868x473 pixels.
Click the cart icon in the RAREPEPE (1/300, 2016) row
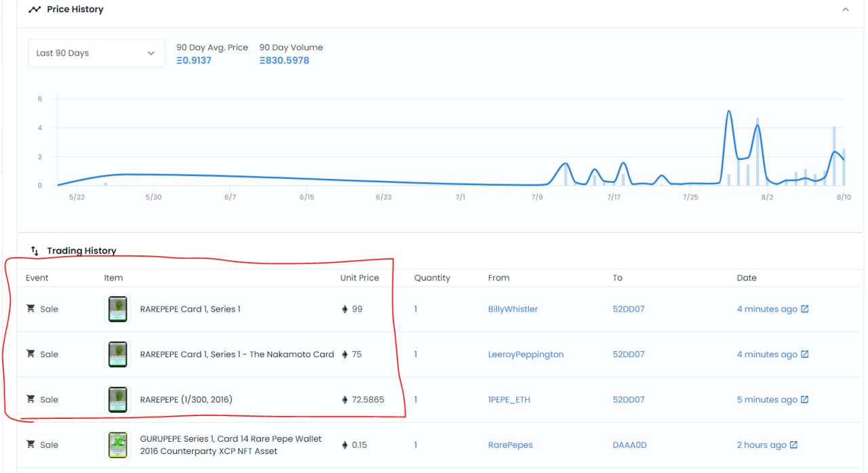31,399
